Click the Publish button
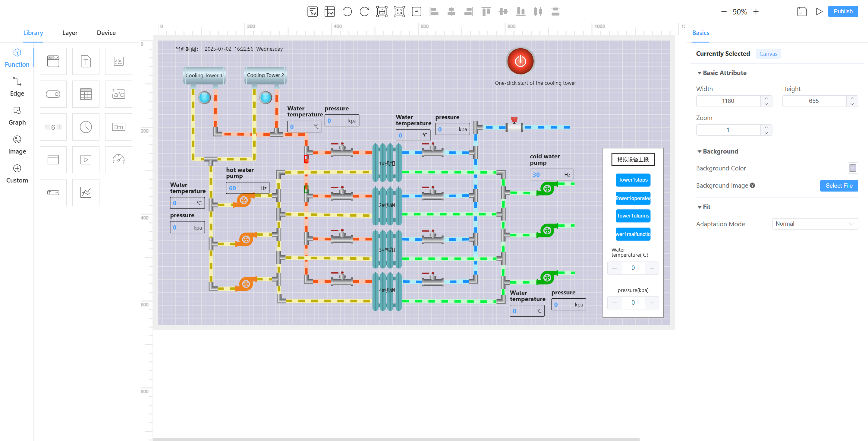This screenshot has height=441, width=868. (843, 11)
